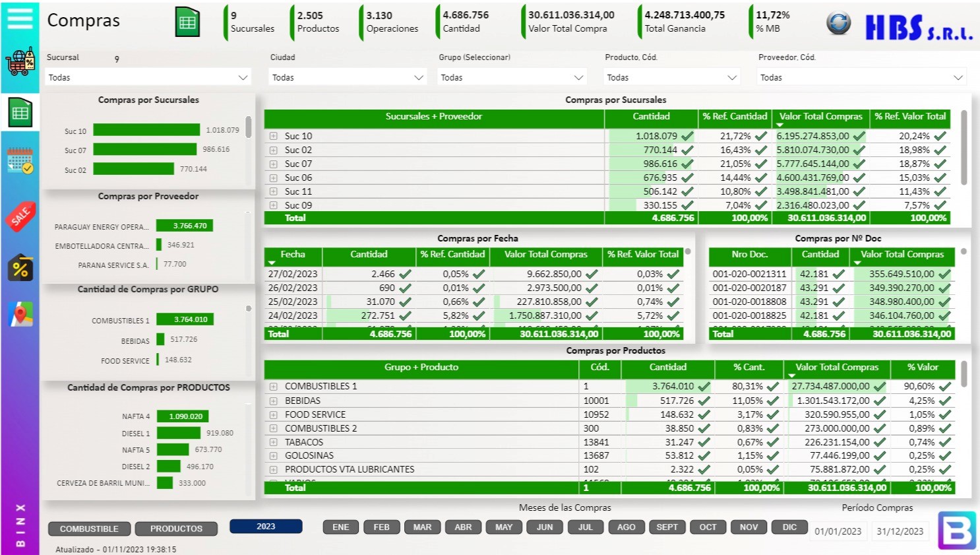Open the calendar sidebar icon
980x555 pixels.
coord(20,160)
